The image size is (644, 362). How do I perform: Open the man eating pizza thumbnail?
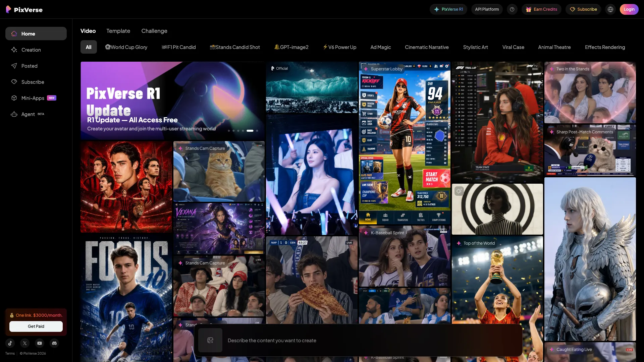click(x=312, y=280)
